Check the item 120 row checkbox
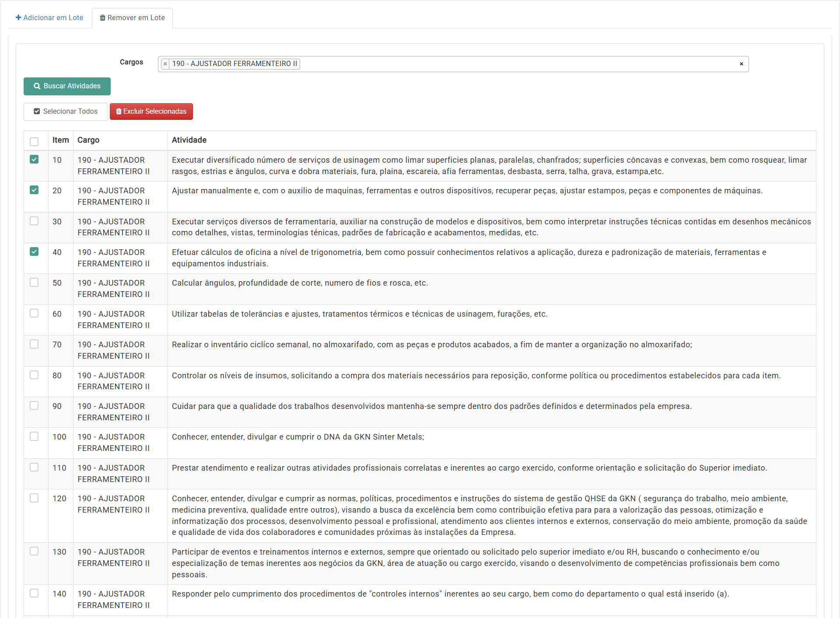840x618 pixels. pos(34,498)
